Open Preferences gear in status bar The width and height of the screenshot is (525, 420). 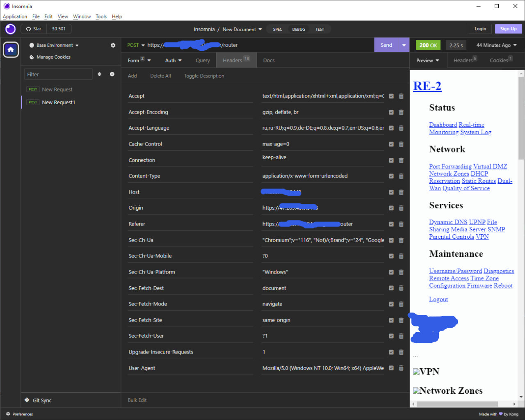click(8, 414)
